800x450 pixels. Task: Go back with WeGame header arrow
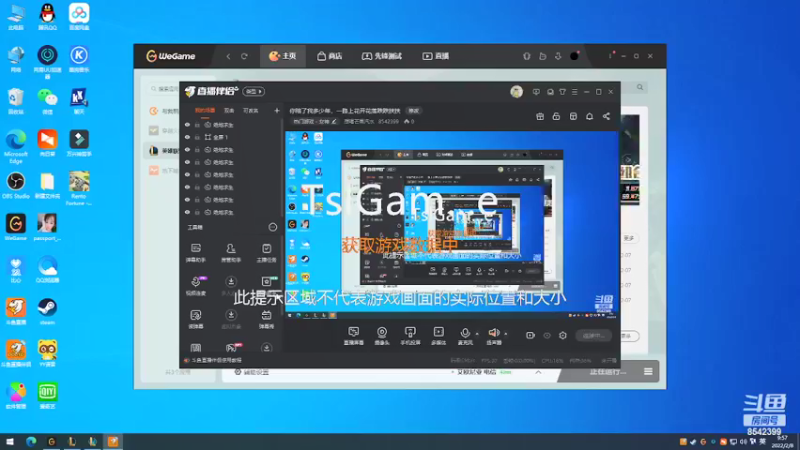coord(228,56)
